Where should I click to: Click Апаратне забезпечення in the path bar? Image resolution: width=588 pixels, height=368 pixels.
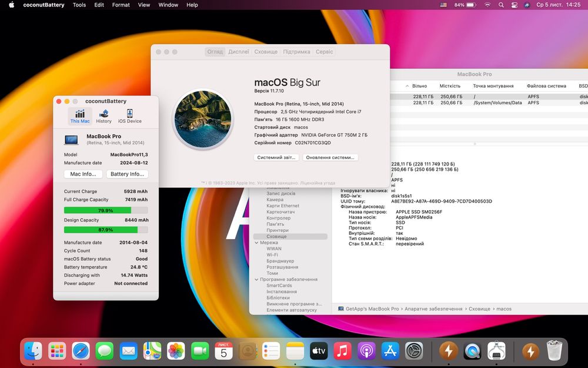pyautogui.click(x=433, y=309)
